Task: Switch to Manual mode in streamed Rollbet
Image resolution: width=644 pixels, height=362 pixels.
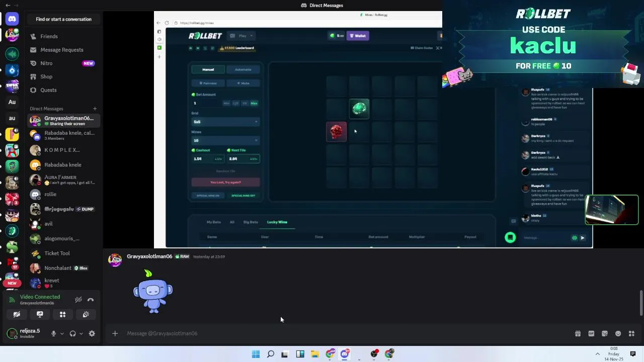Action: coord(208,69)
